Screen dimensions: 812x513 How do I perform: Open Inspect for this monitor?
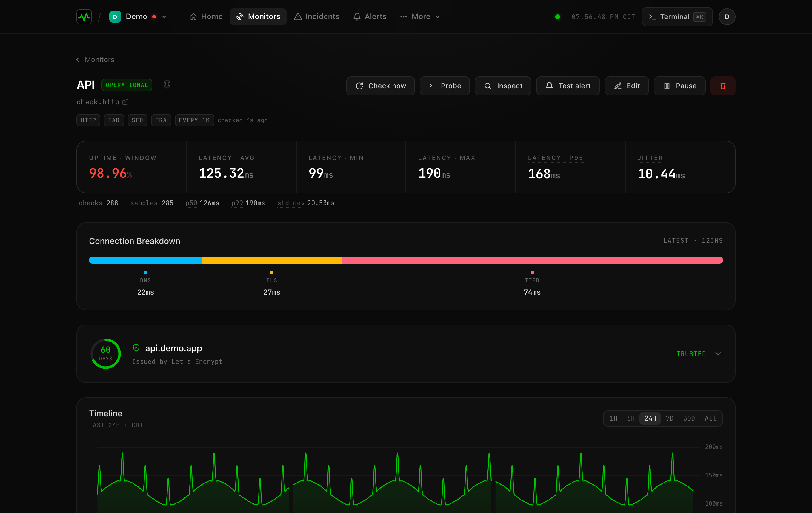coord(503,86)
